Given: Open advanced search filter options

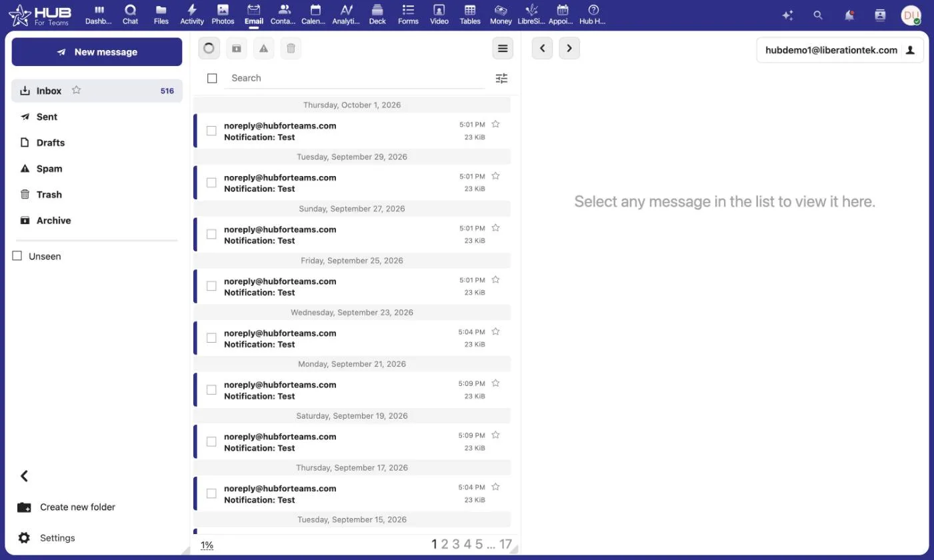Looking at the screenshot, I should [502, 79].
